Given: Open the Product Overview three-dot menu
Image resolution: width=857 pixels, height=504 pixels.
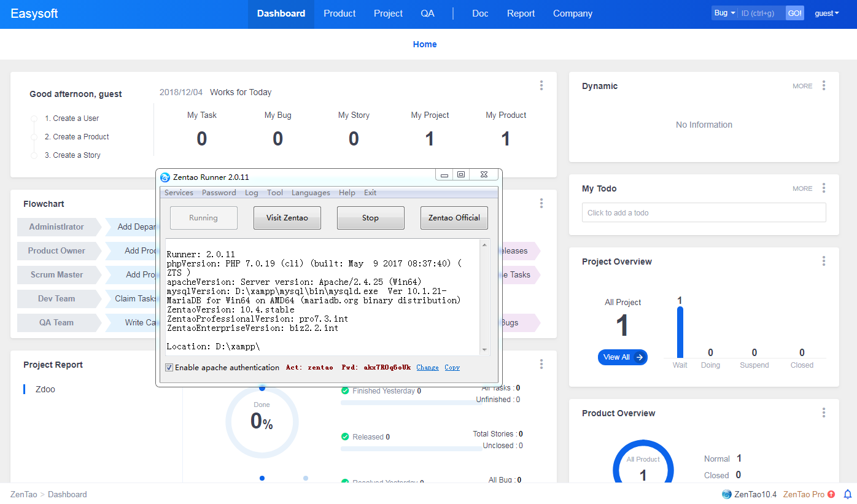Looking at the screenshot, I should 824,413.
